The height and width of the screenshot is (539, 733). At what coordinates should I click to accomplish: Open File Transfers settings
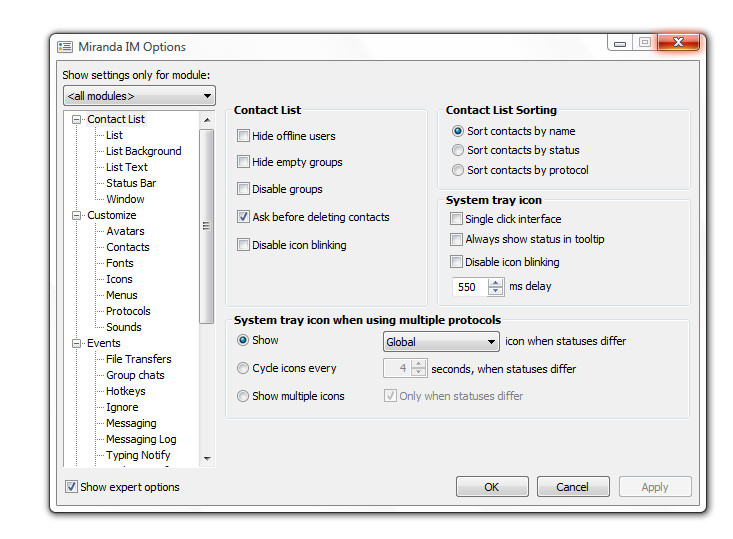coord(139,359)
